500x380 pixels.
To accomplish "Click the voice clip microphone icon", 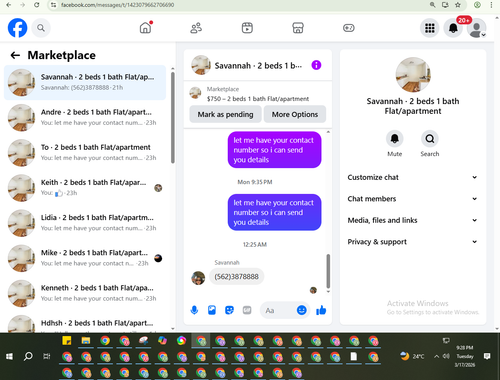I will pos(194,310).
